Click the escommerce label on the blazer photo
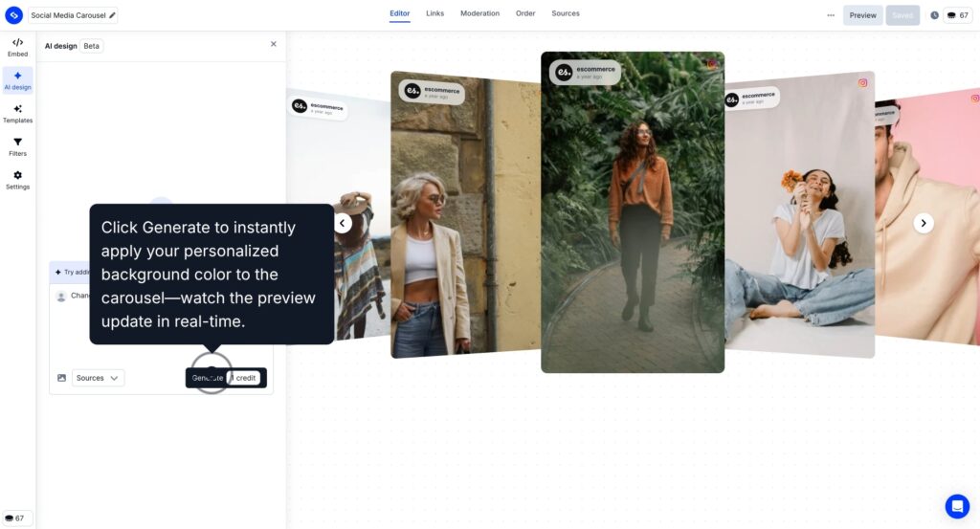This screenshot has height=529, width=980. [442, 90]
